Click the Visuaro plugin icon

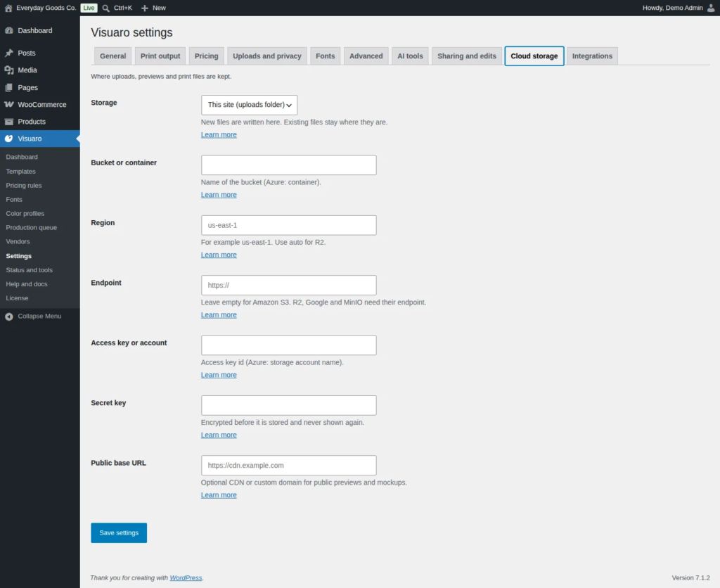(x=8, y=139)
